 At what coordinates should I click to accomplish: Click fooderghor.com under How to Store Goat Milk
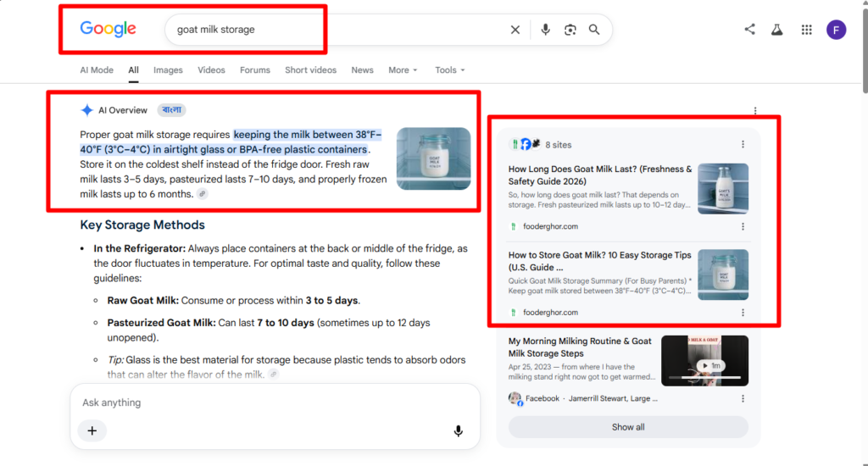[550, 312]
